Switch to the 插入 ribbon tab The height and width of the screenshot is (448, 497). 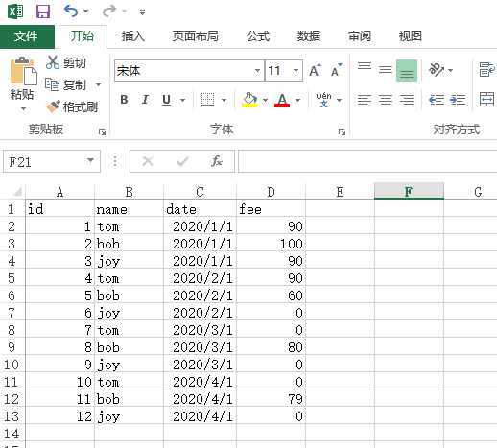pyautogui.click(x=133, y=36)
